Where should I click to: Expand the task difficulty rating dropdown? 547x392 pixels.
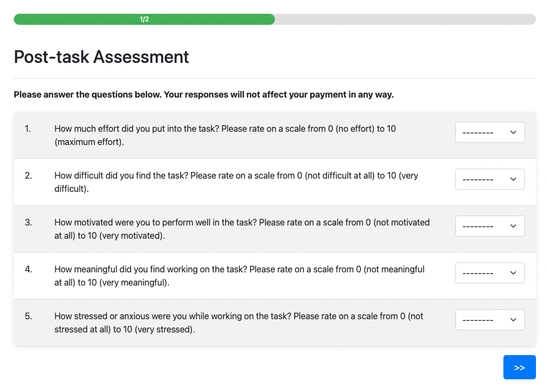tap(490, 179)
